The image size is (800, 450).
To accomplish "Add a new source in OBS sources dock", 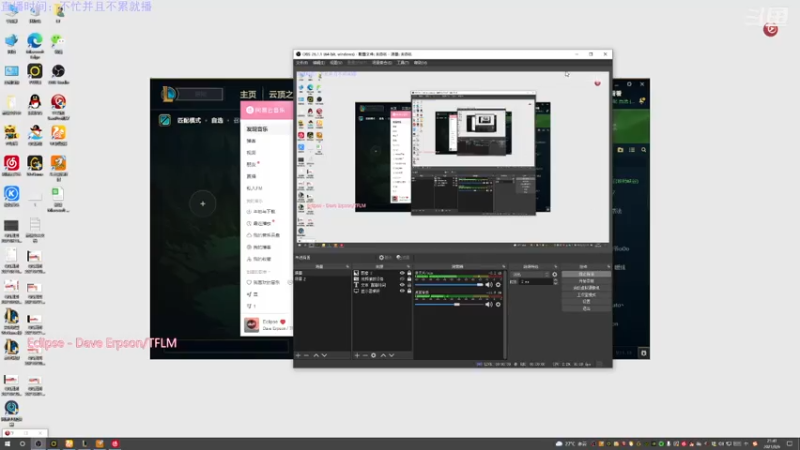I will (357, 355).
